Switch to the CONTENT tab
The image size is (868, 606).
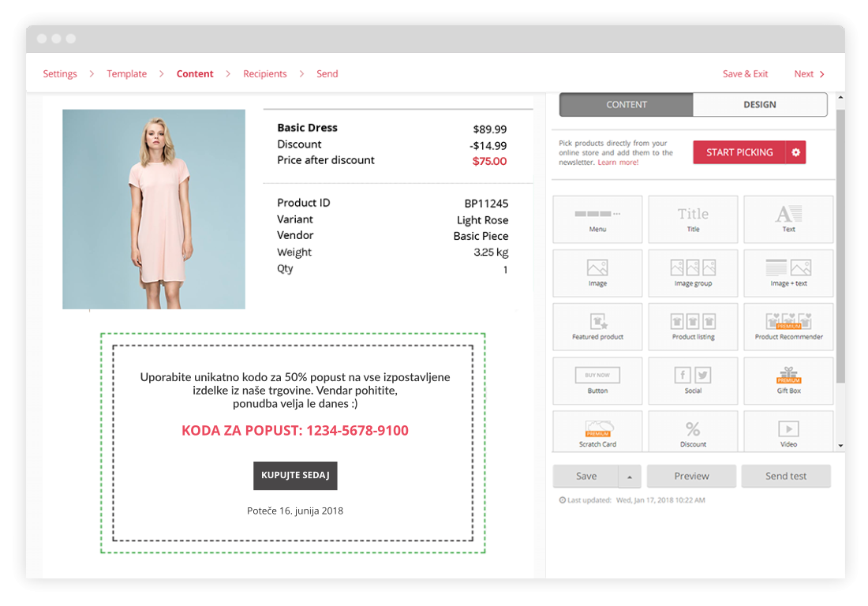627,105
